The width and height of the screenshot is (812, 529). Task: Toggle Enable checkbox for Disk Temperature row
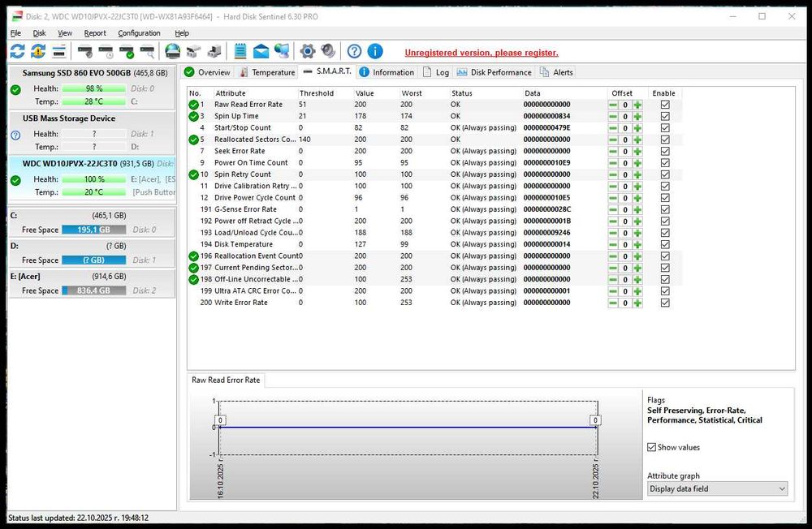pos(665,244)
